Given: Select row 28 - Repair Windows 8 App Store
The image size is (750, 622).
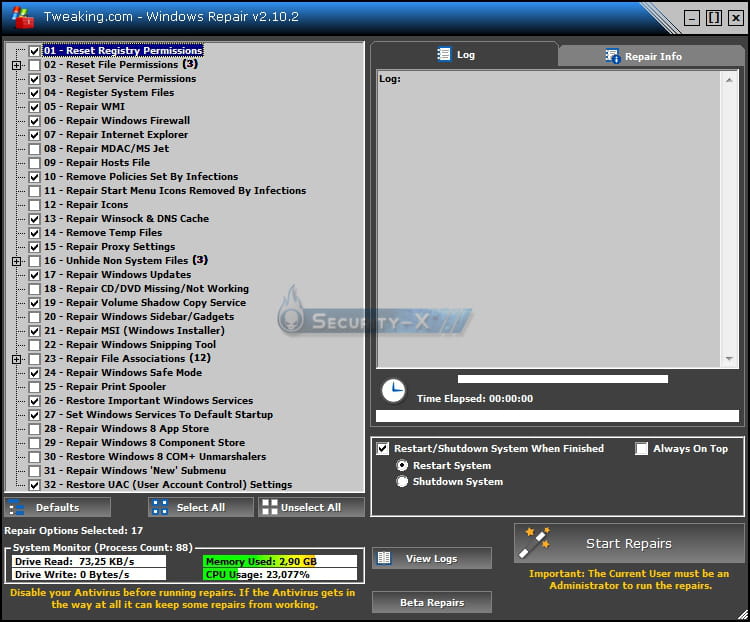Looking at the screenshot, I should (x=126, y=429).
